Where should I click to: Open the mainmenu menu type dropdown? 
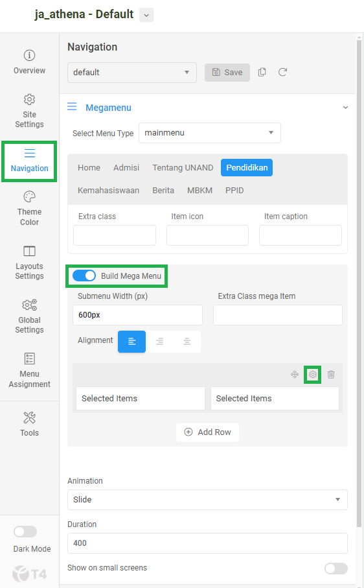(210, 133)
